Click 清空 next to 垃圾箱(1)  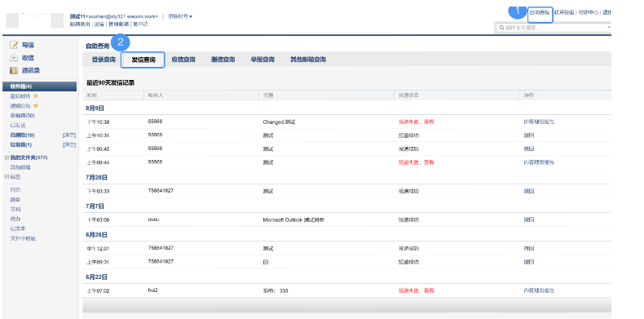(69, 144)
